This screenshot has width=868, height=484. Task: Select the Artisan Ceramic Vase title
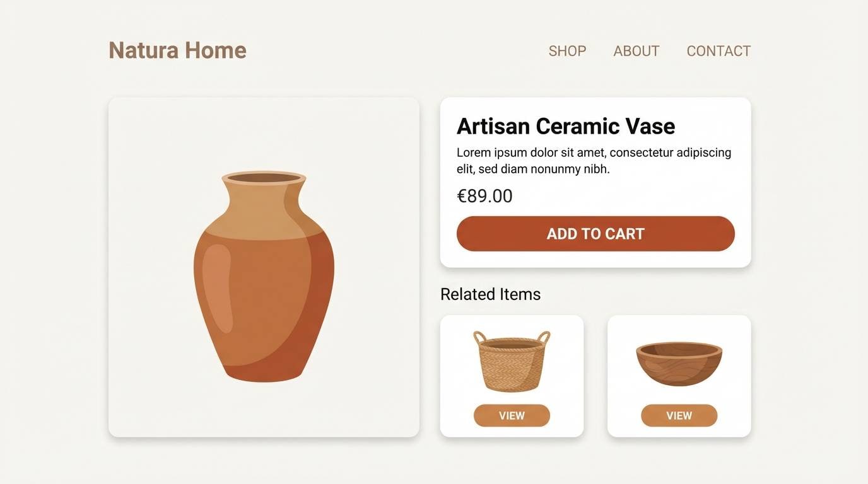click(x=565, y=126)
